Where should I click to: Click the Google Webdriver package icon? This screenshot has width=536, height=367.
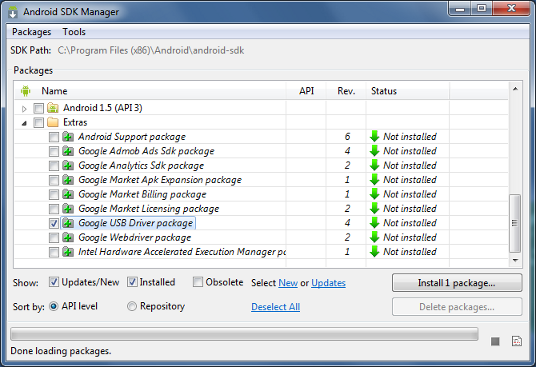(x=68, y=237)
